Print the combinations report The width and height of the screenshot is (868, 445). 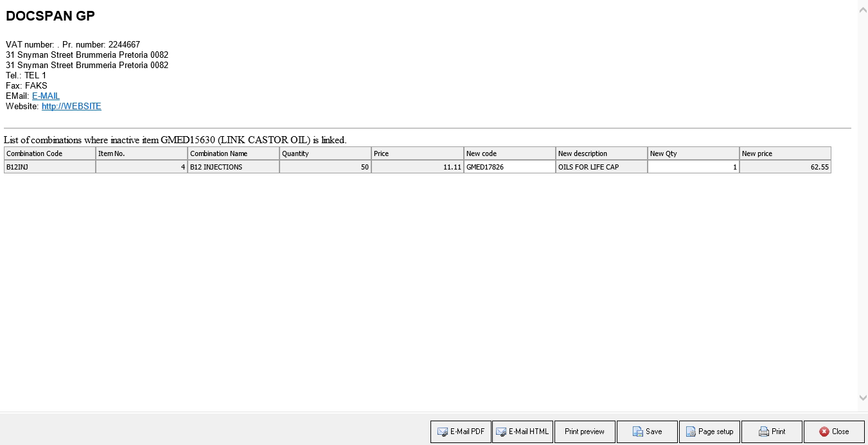(772, 432)
